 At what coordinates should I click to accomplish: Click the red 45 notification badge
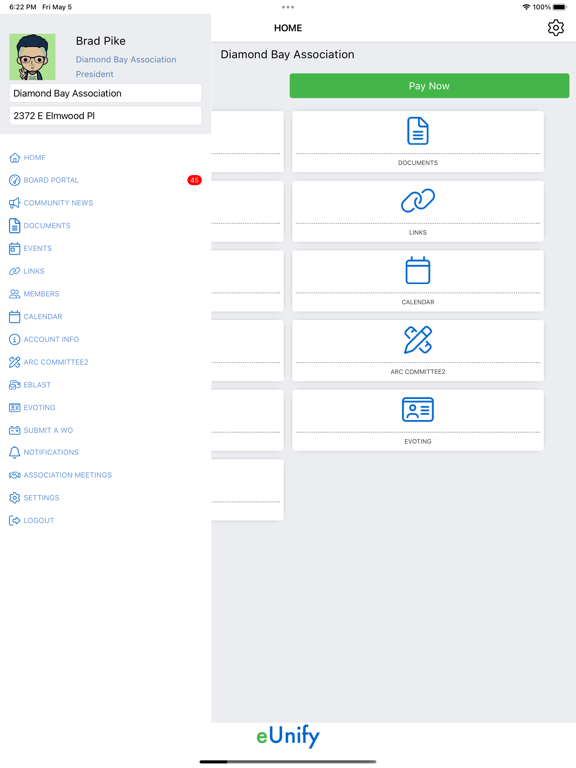point(194,180)
